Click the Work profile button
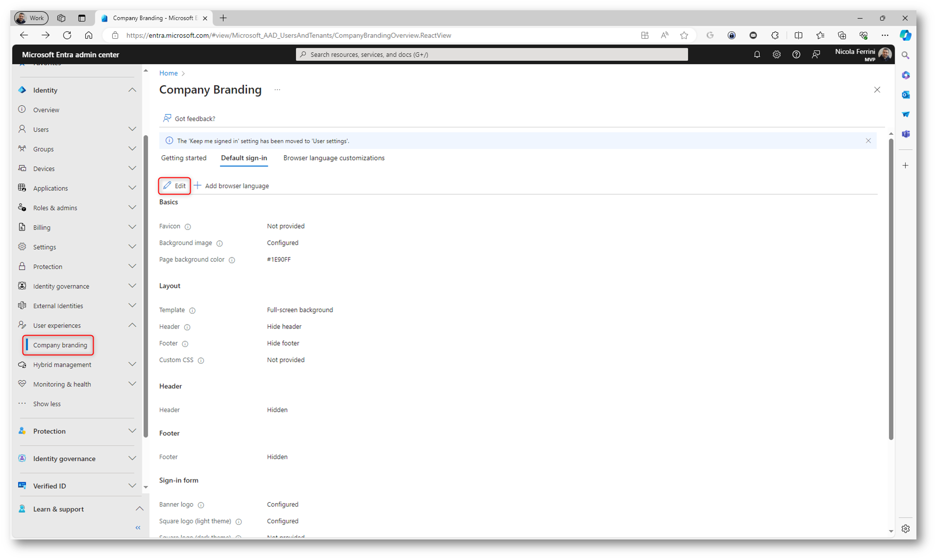Screen dimensions: 937x560 point(31,18)
